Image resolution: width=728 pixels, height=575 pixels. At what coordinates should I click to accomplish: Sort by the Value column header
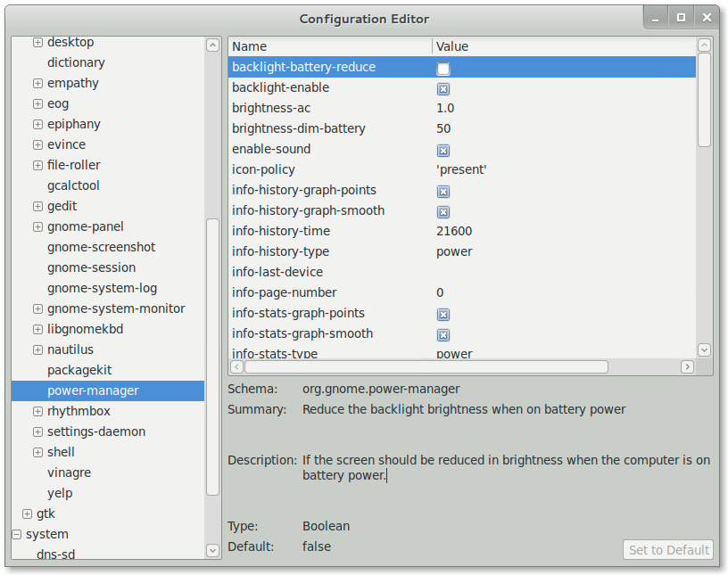(x=564, y=46)
